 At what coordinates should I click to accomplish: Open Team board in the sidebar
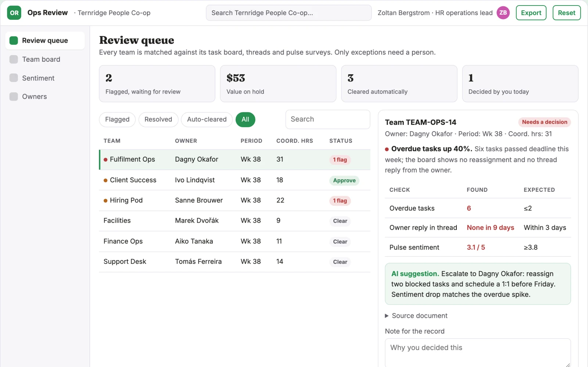click(x=45, y=59)
